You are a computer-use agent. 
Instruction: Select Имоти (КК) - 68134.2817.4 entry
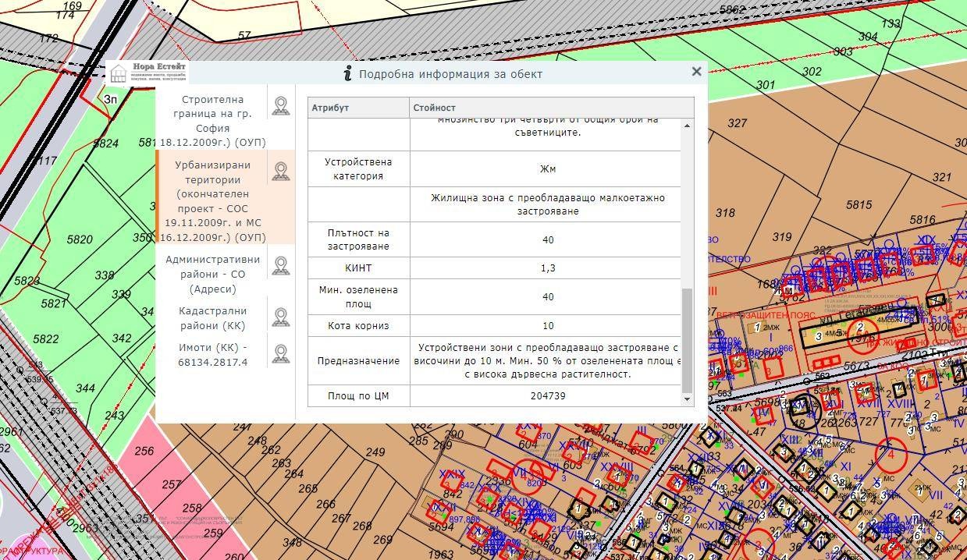pos(212,355)
